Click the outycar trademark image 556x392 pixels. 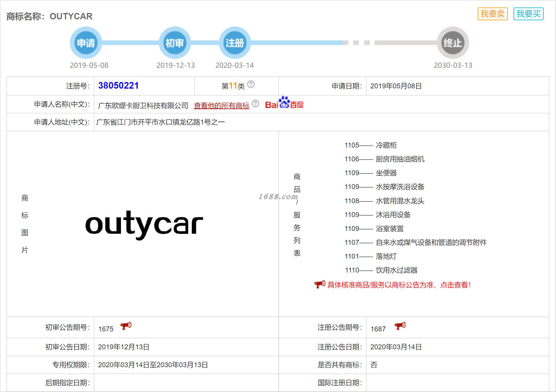pyautogui.click(x=144, y=225)
